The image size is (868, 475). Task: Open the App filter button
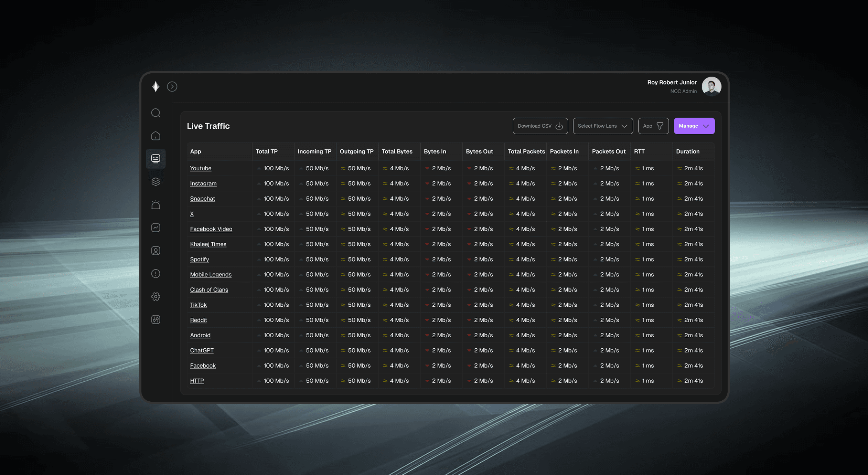(653, 126)
